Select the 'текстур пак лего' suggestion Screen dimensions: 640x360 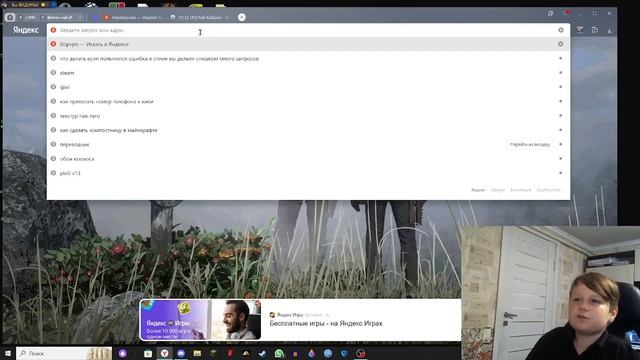308,116
